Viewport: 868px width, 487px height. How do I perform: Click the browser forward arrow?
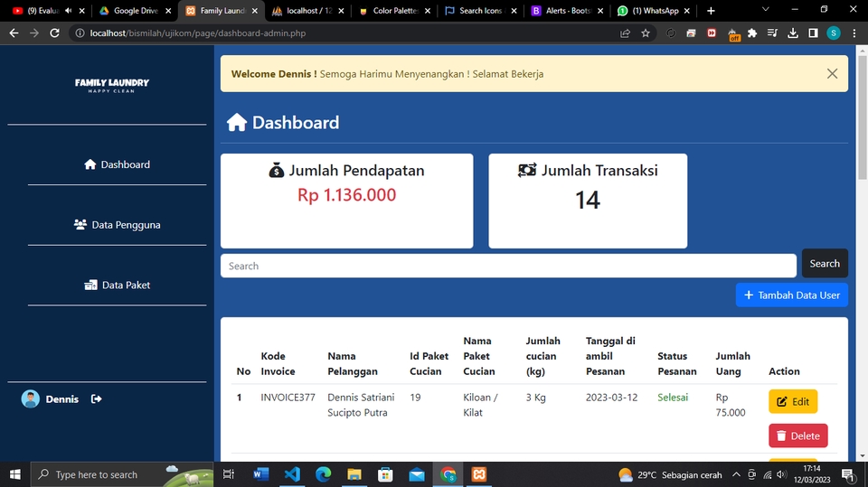[x=34, y=33]
